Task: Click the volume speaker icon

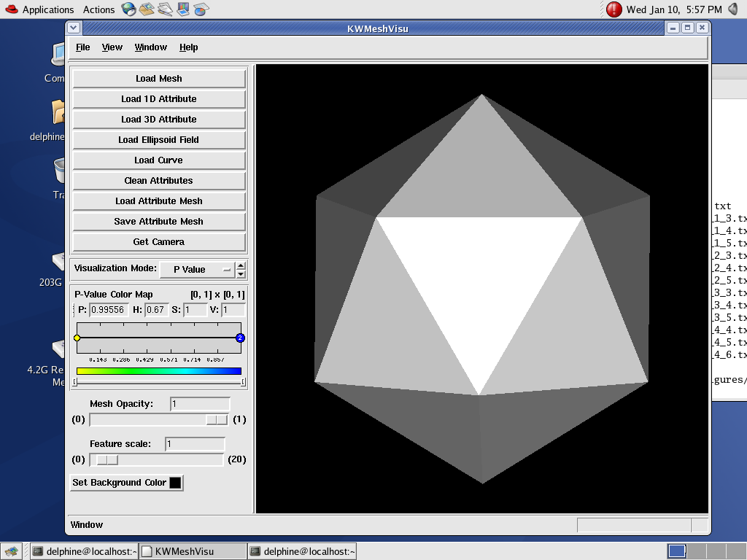Action: tap(732, 9)
